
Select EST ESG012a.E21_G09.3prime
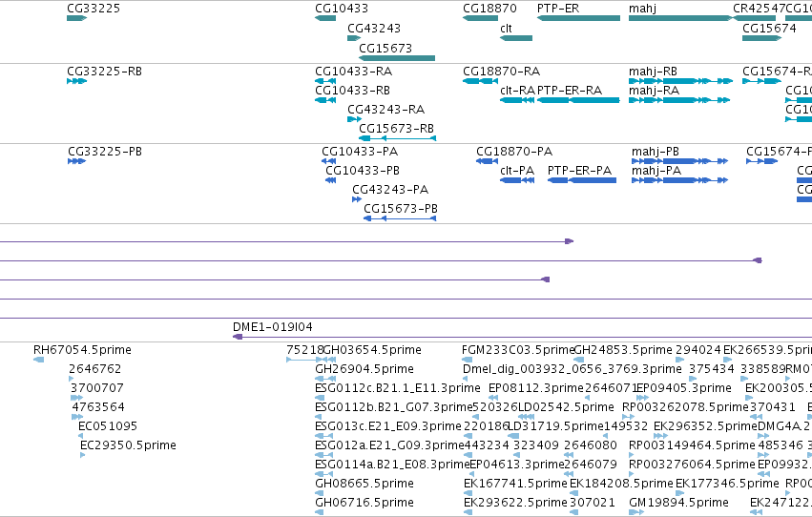click(389, 445)
